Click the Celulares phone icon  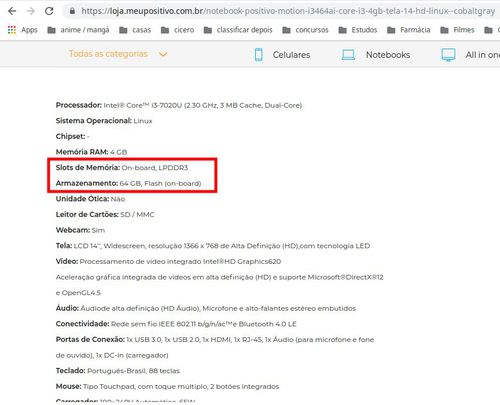click(x=259, y=55)
